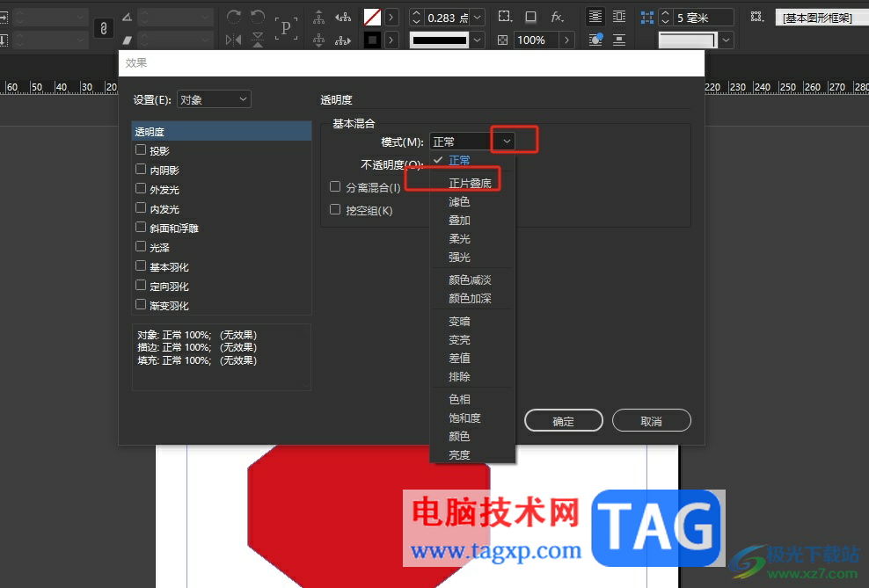Click the frame fitting icon left of 基本图形框架

click(756, 17)
